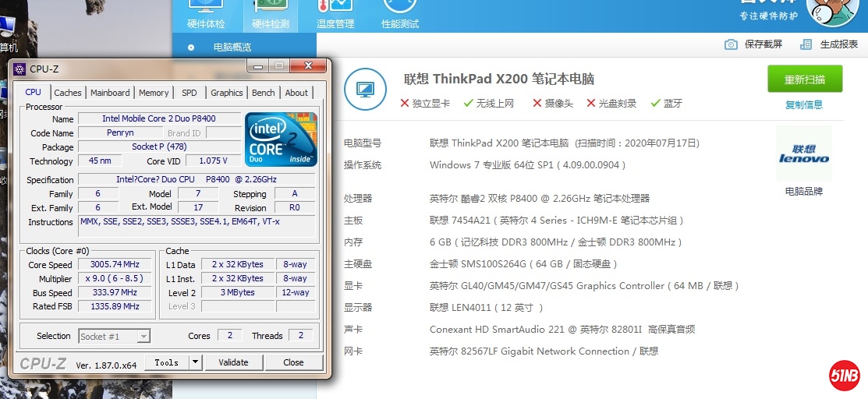The width and height of the screenshot is (868, 399).
Task: Select the 电脑概览 sidebar item
Action: (x=232, y=48)
